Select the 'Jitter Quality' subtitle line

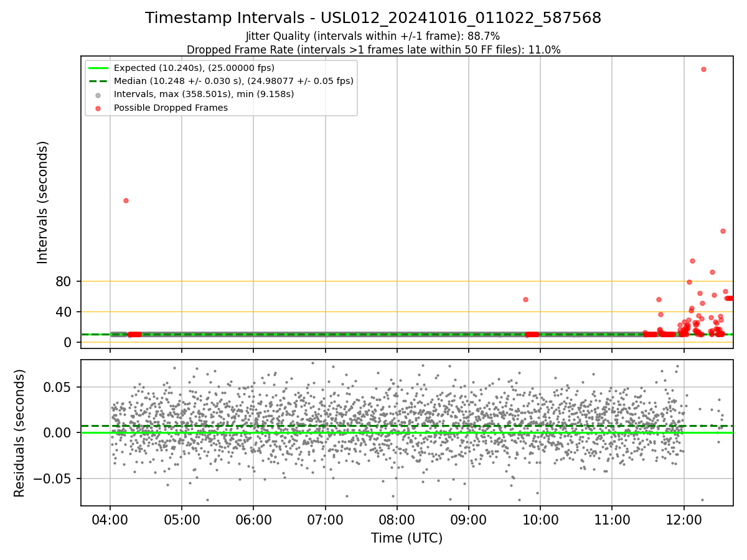point(373,37)
